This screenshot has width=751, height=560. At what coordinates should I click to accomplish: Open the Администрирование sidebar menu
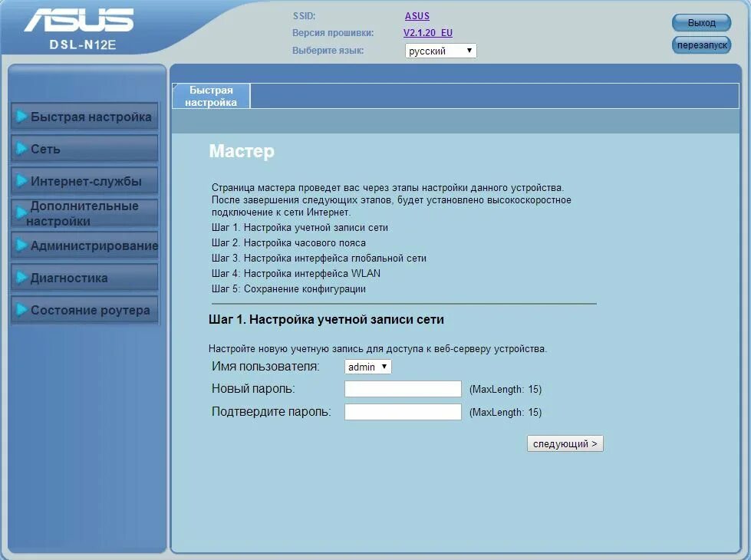(x=85, y=245)
